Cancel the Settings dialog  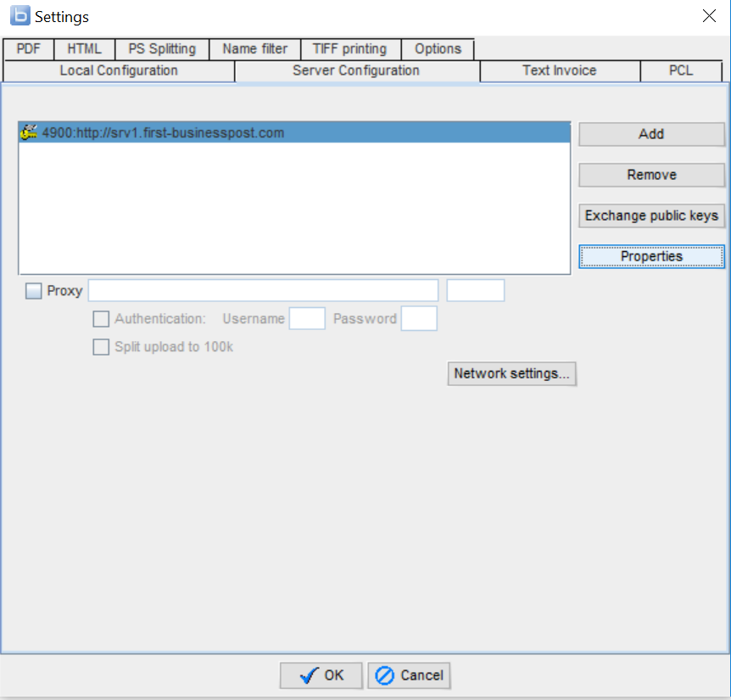click(409, 675)
